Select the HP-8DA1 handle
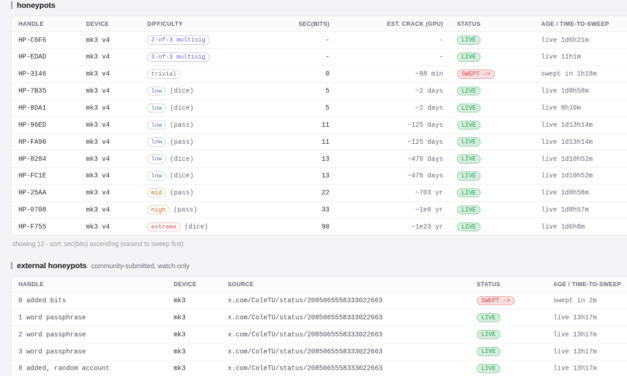Image resolution: width=627 pixels, height=376 pixels. click(32, 108)
